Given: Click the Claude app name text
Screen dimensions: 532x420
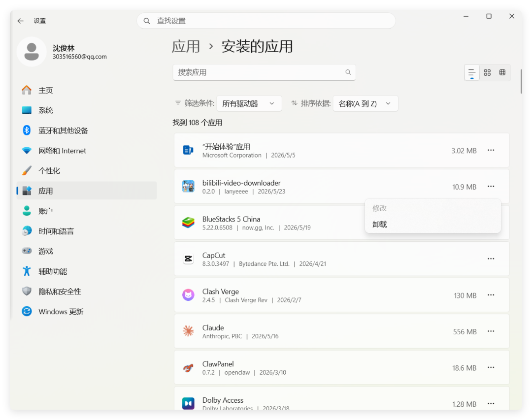Looking at the screenshot, I should [x=213, y=328].
